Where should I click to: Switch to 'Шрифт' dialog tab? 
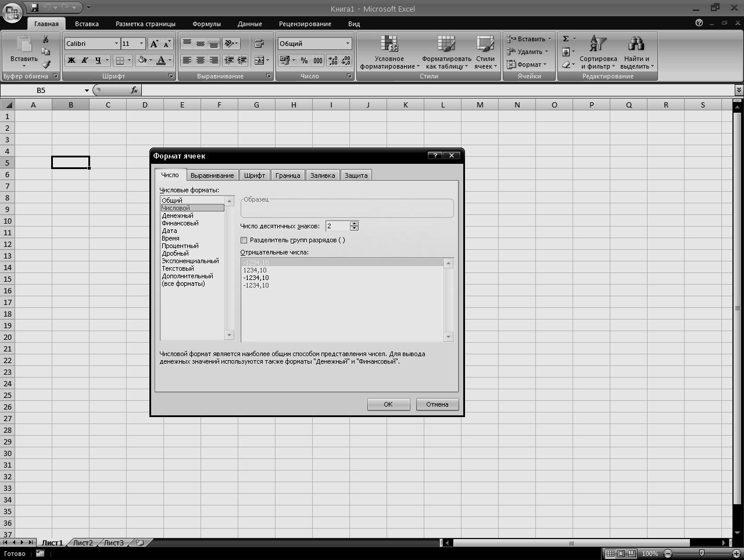(255, 175)
